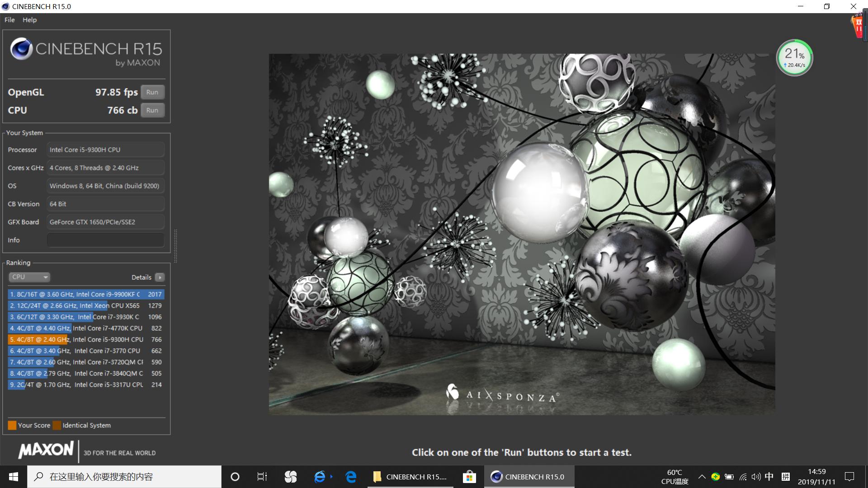Open the File menu
Screen dimensions: 868x488
(9, 20)
